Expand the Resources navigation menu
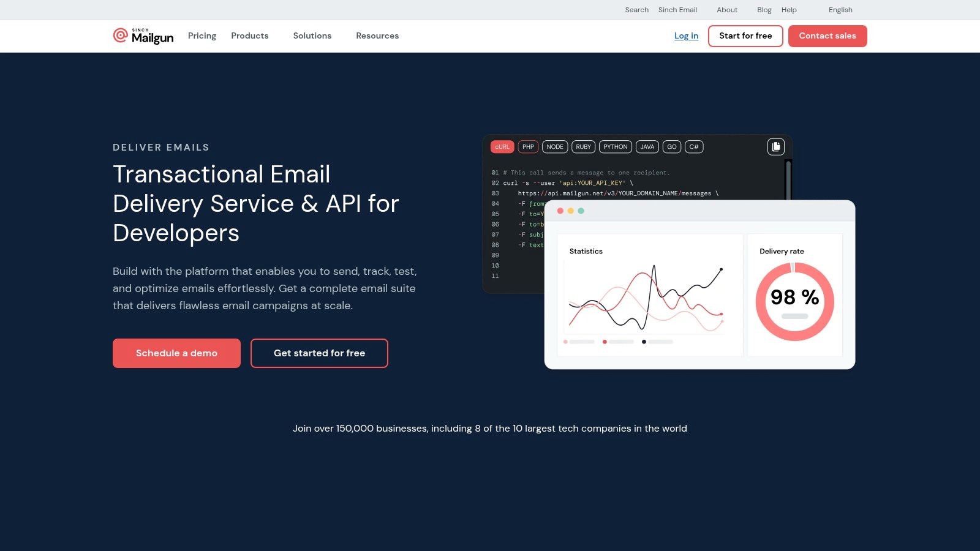Screen dimensions: 980x551 click(377, 36)
